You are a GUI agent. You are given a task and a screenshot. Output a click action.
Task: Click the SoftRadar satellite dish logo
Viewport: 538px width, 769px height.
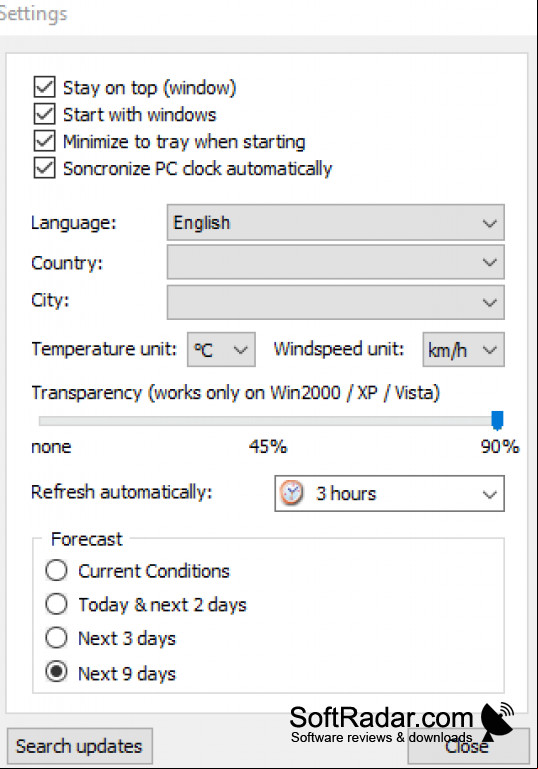(x=496, y=721)
